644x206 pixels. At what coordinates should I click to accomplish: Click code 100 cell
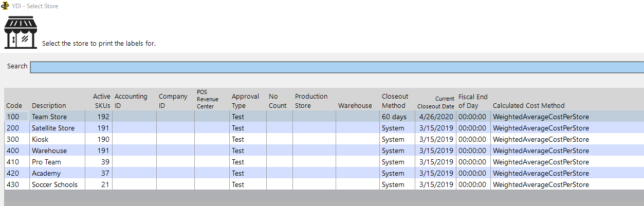click(17, 117)
